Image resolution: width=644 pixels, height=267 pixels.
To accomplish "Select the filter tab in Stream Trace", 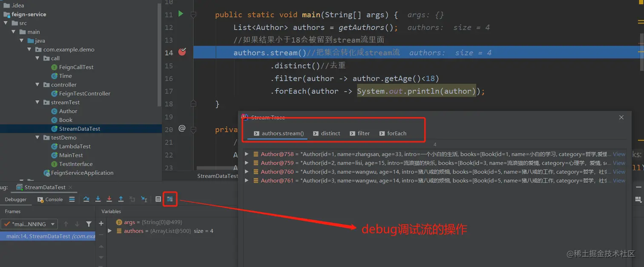I will coord(359,133).
